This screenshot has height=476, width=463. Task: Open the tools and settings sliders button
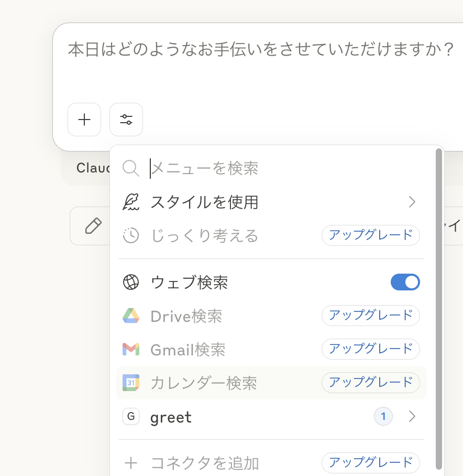pyautogui.click(x=126, y=120)
